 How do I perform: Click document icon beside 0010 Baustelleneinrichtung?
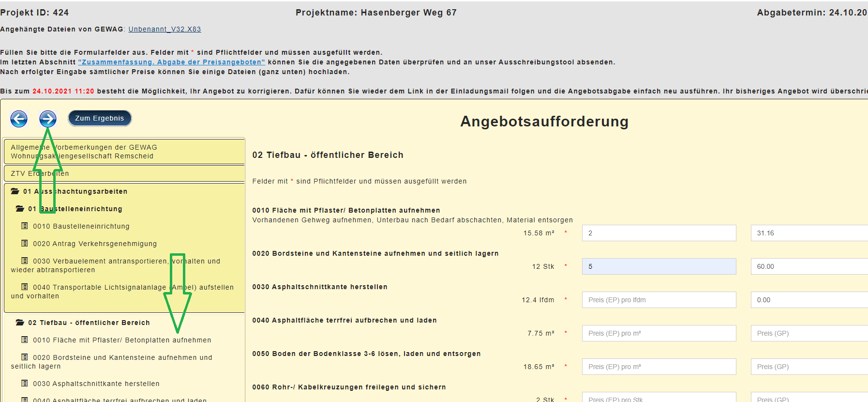[x=25, y=226]
